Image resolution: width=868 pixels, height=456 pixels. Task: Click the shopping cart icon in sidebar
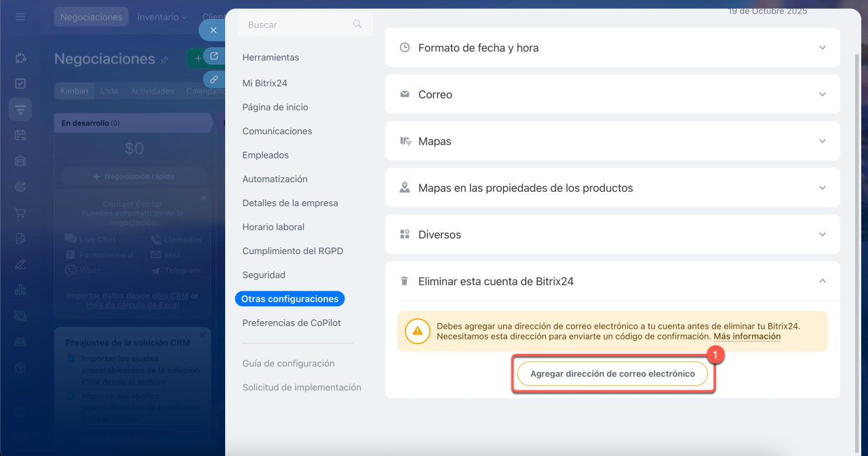[20, 213]
